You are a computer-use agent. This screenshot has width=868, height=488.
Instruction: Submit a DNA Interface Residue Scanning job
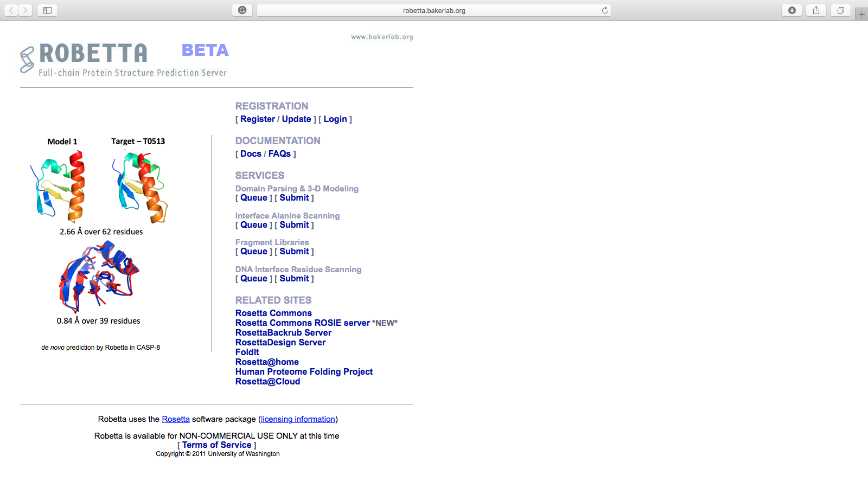[294, 279]
